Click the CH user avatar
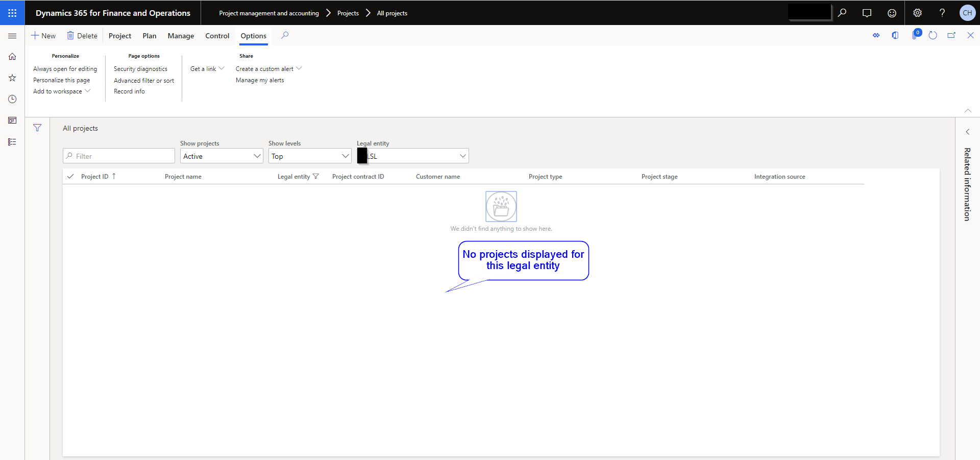The height and width of the screenshot is (460, 980). [967, 13]
